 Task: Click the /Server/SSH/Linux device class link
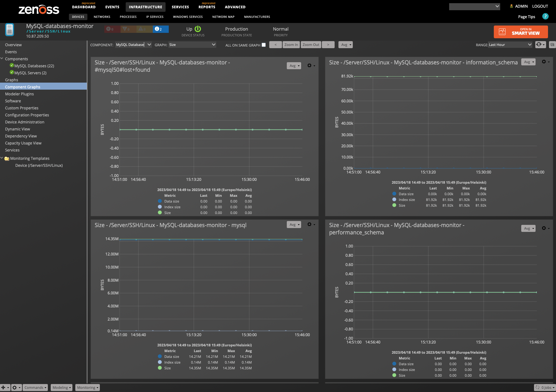[48, 31]
